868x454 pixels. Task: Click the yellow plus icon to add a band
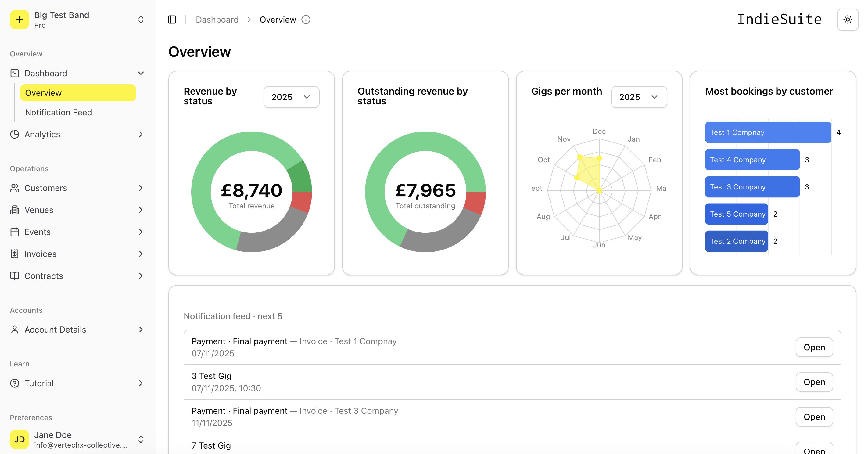[19, 20]
